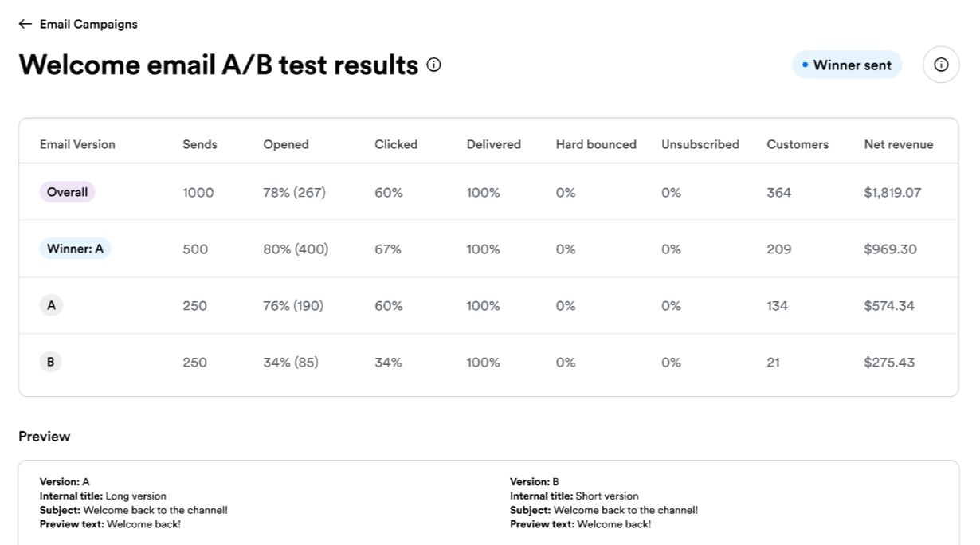Click the Winner sent status pill
The width and height of the screenshot is (980, 545).
tap(847, 65)
